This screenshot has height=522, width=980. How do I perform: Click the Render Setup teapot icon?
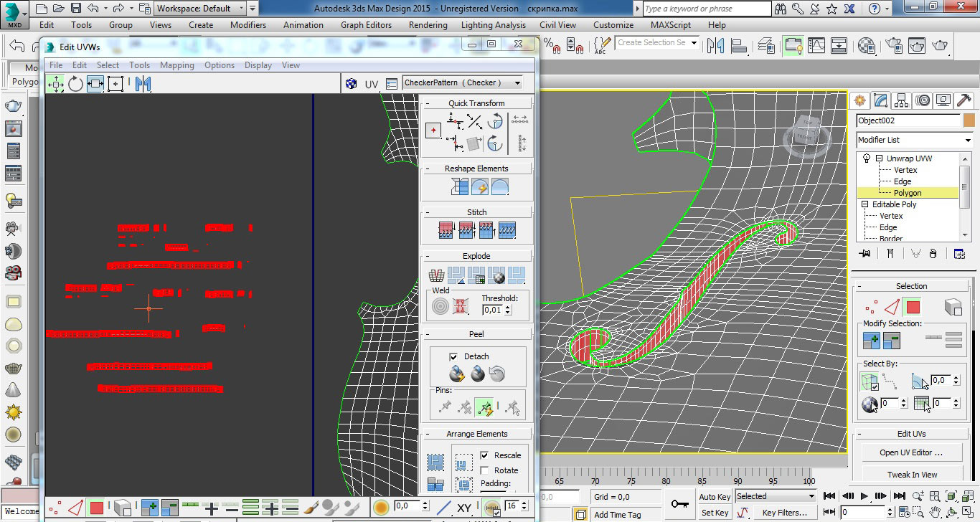click(x=894, y=46)
